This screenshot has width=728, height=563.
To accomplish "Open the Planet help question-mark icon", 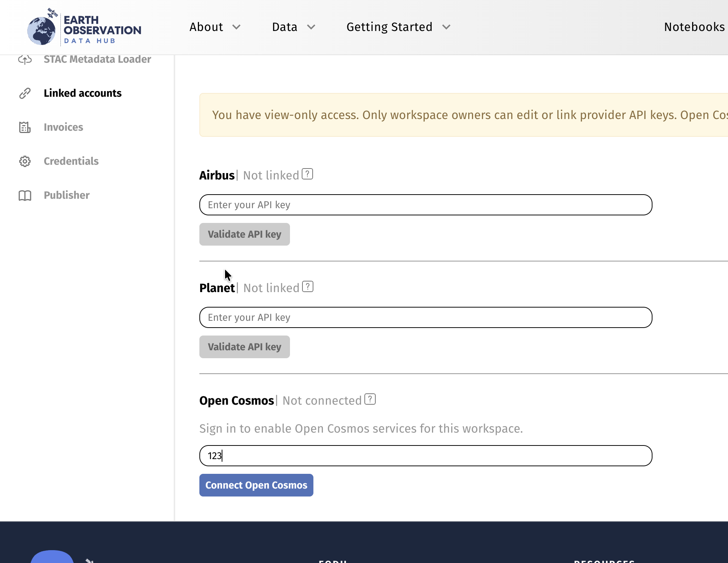I will (308, 286).
